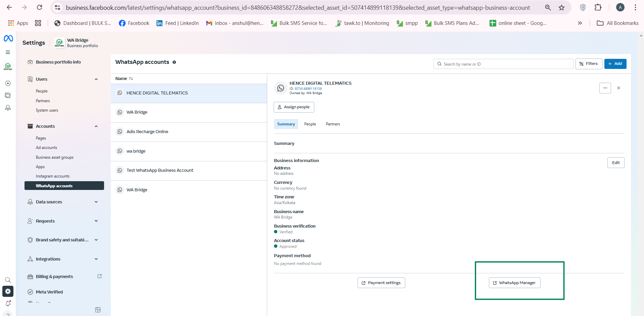Collapse the Accounts section
644x316 pixels.
click(x=96, y=126)
